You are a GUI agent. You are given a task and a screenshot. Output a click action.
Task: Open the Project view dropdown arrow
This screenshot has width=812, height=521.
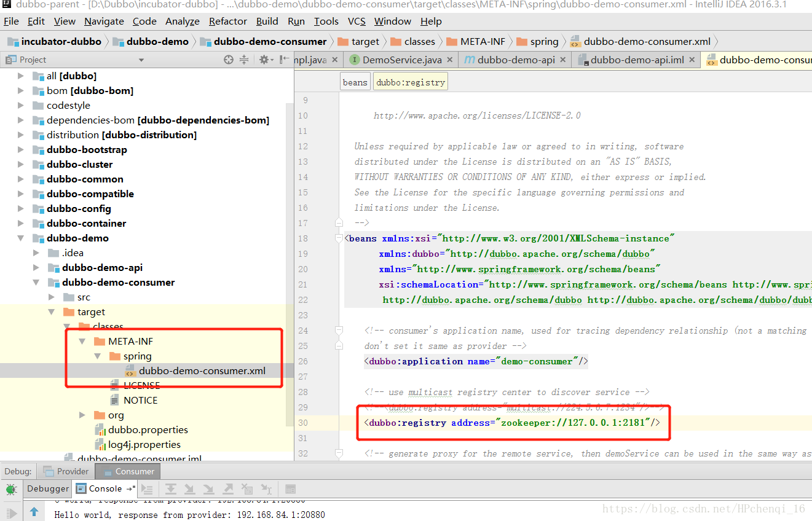tap(141, 60)
